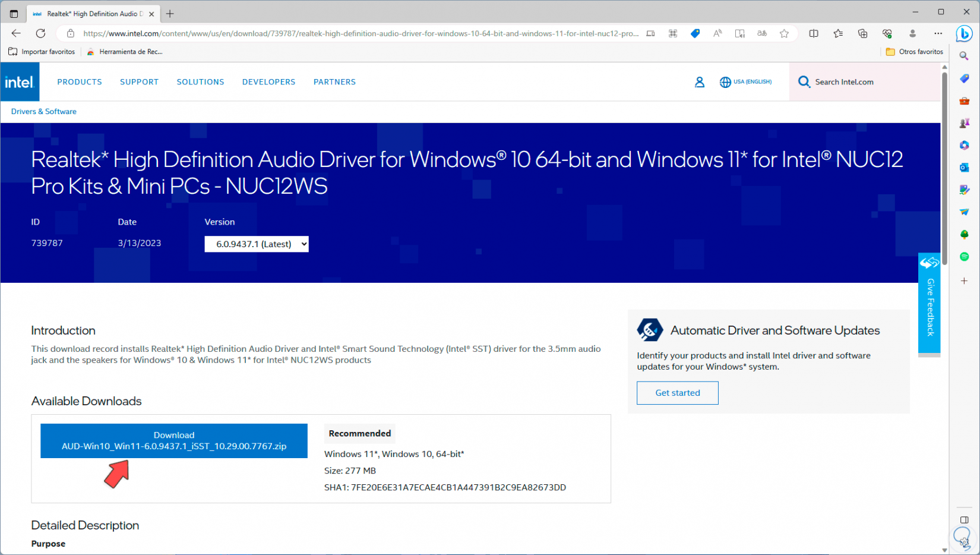
Task: Open the USA (English) language selector
Action: [x=746, y=82]
